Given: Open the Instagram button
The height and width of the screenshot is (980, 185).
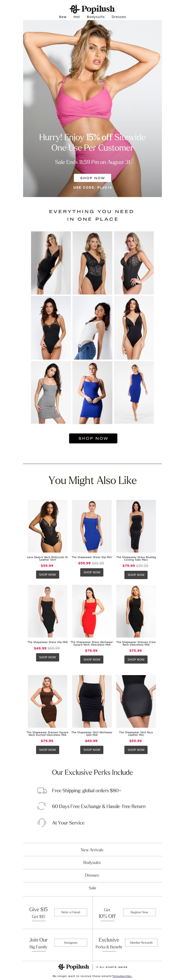Looking at the screenshot, I should 71,942.
